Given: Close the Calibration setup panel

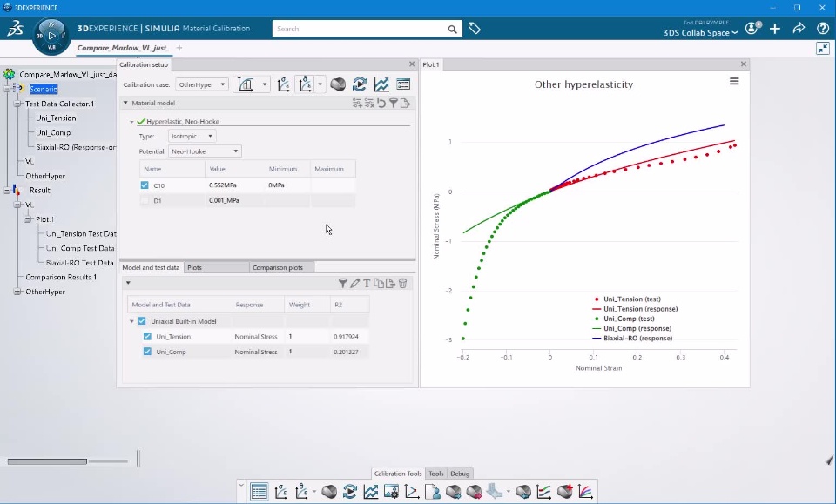Looking at the screenshot, I should coord(412,64).
